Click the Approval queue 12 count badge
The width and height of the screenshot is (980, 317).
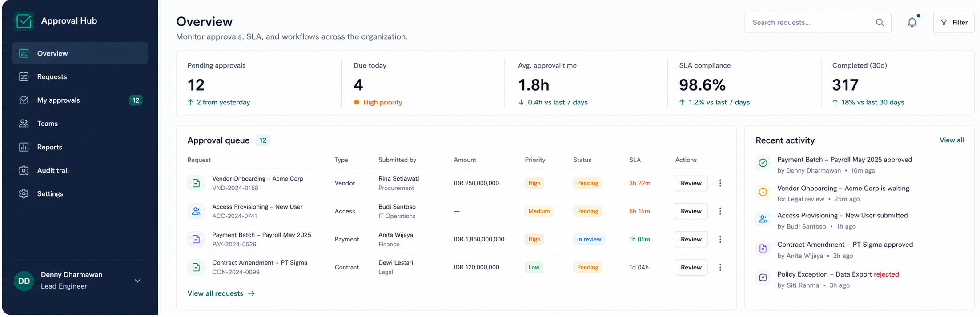[263, 140]
